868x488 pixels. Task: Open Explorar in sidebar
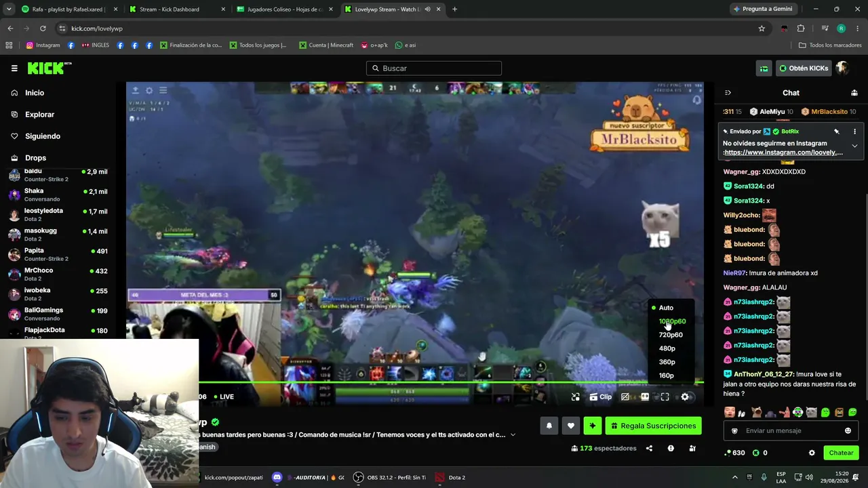click(x=39, y=115)
